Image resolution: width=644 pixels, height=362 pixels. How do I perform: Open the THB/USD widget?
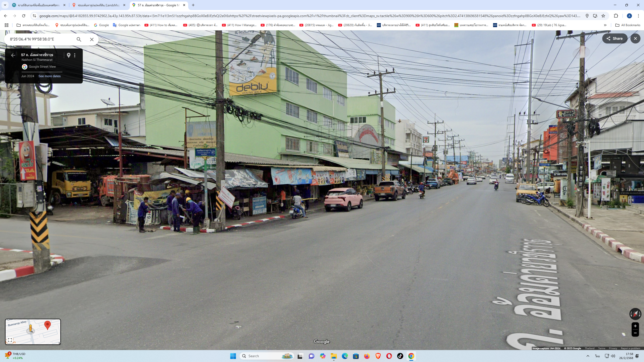(15, 356)
